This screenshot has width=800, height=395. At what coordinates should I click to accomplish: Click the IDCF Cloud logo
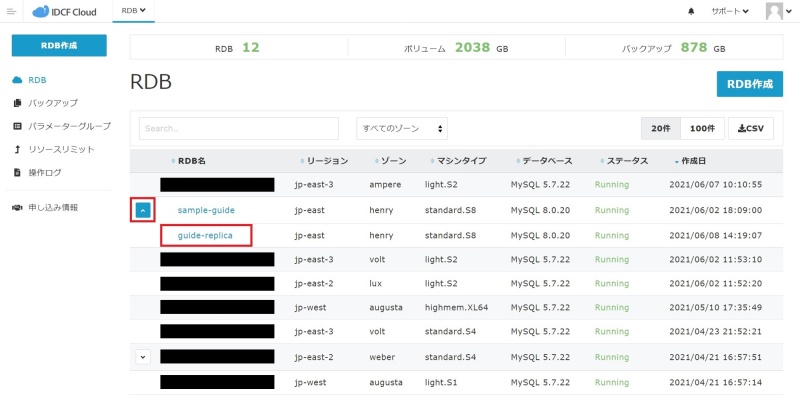click(x=64, y=11)
